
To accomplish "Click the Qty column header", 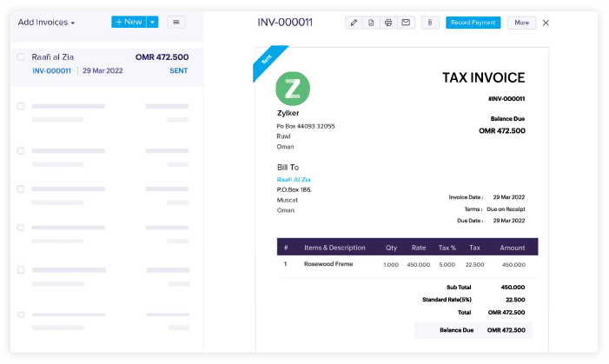I will tap(391, 248).
